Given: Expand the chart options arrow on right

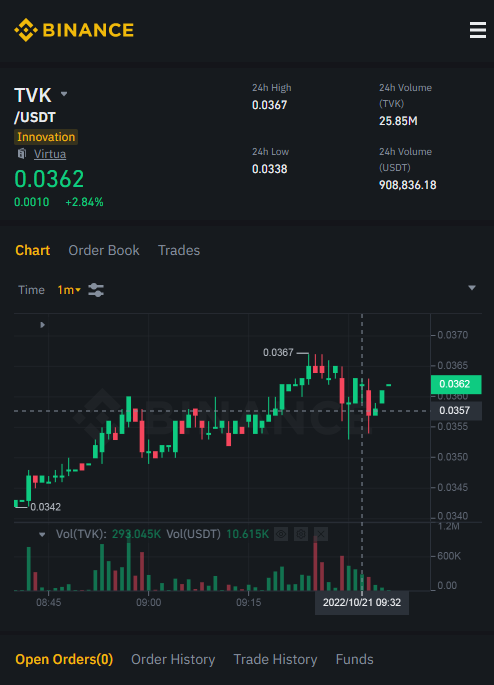Looking at the screenshot, I should [x=472, y=288].
